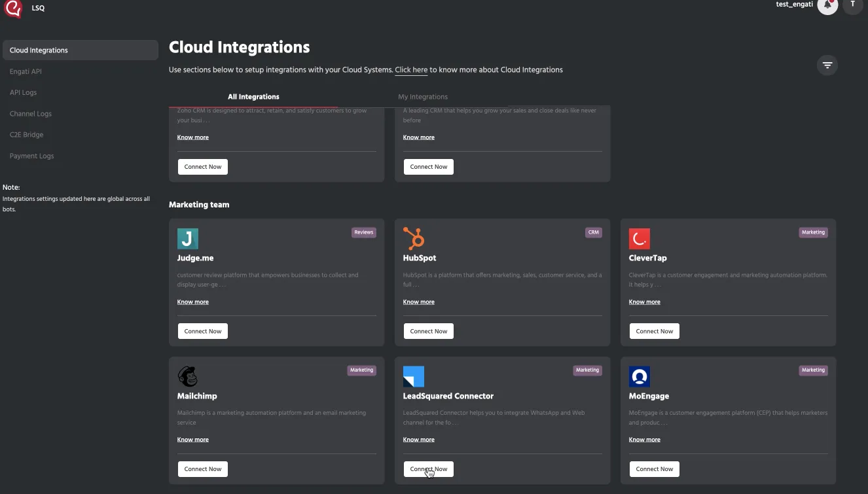Connect MoEngage integration

click(655, 469)
